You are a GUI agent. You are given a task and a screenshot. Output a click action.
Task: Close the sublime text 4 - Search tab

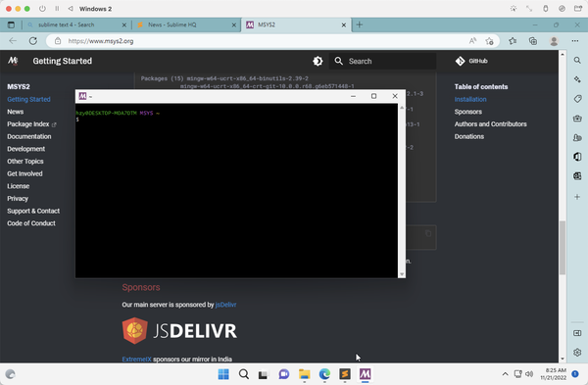[124, 24]
